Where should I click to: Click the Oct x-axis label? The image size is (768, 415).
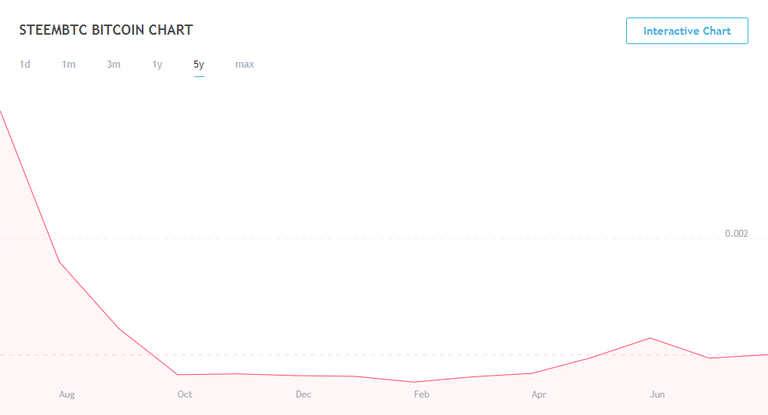point(185,394)
